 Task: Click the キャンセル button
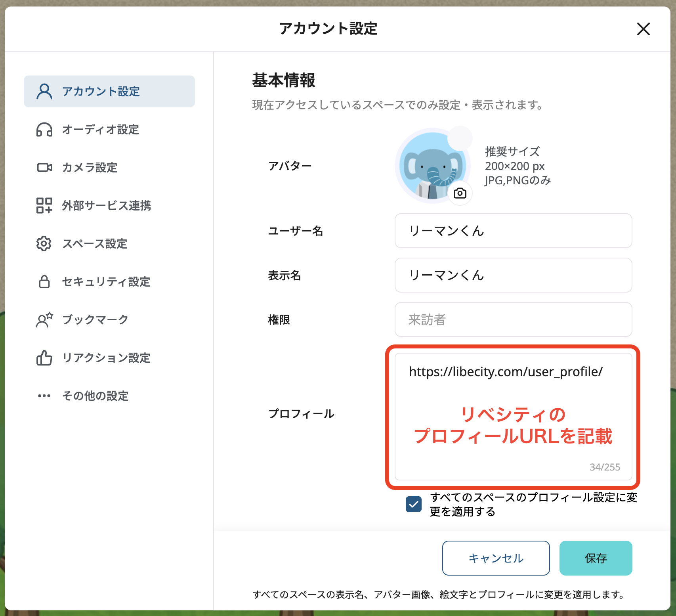coord(496,558)
